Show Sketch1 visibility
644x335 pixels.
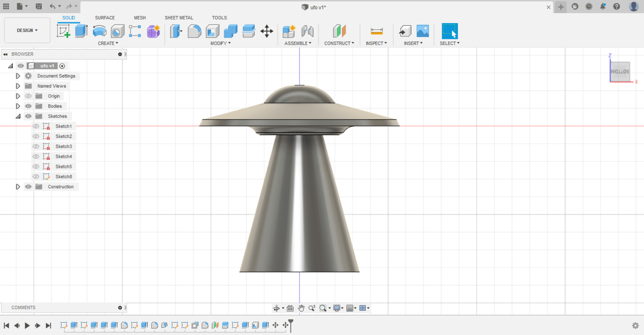tap(36, 126)
